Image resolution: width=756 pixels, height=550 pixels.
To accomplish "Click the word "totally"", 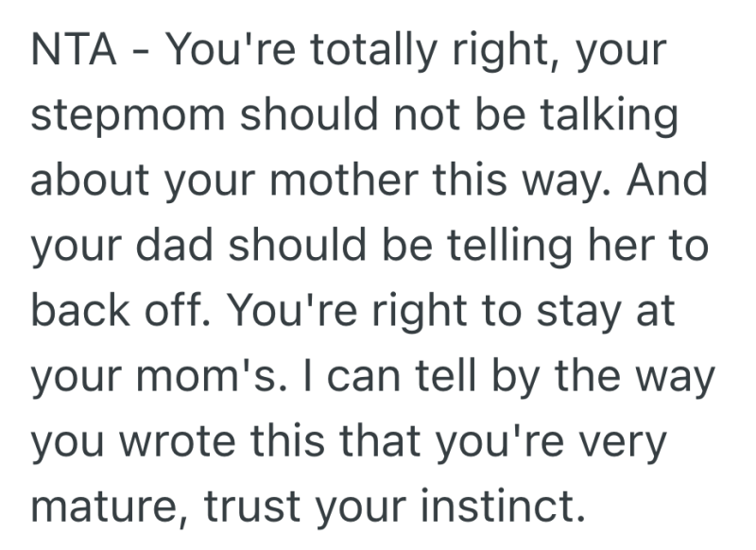I will tap(361, 50).
